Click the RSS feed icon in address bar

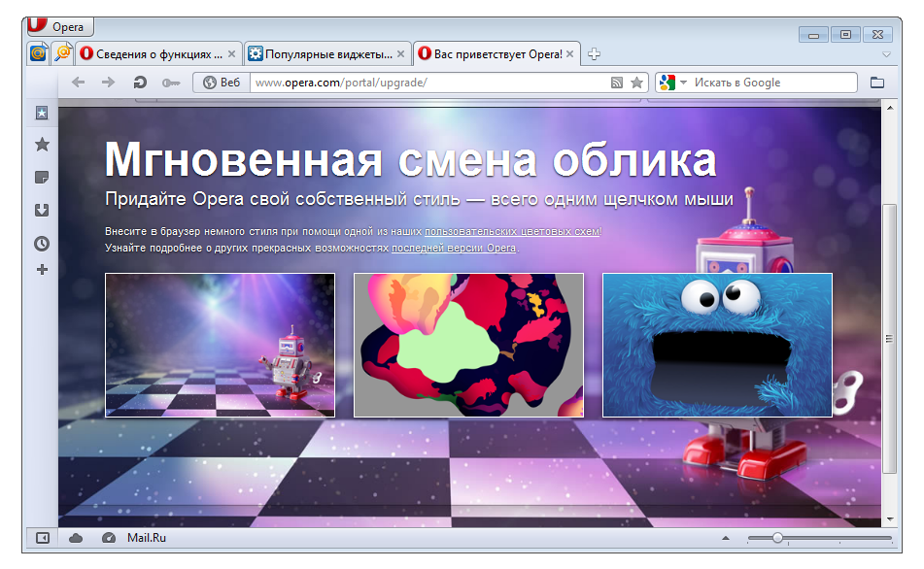point(616,83)
